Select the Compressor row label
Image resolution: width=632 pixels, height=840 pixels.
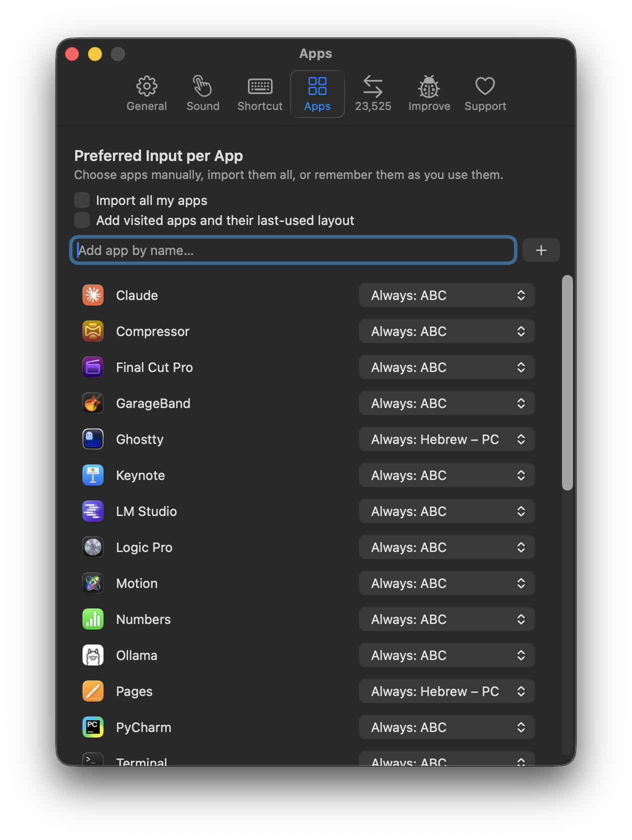click(x=152, y=331)
